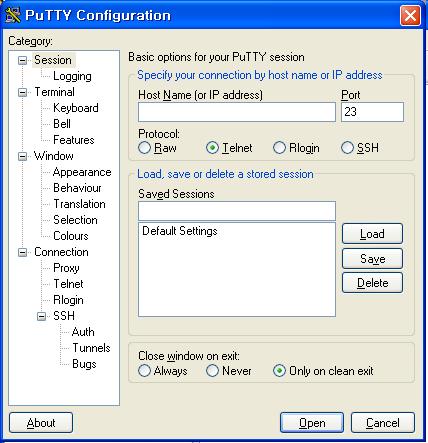Focus the Port field showing 23
The height and width of the screenshot is (443, 428).
372,112
